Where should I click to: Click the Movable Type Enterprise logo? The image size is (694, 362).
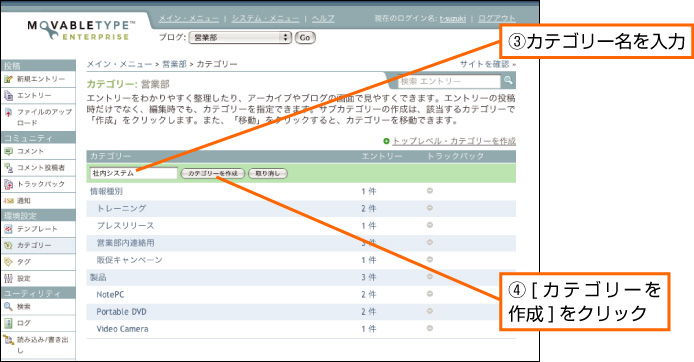click(81, 30)
